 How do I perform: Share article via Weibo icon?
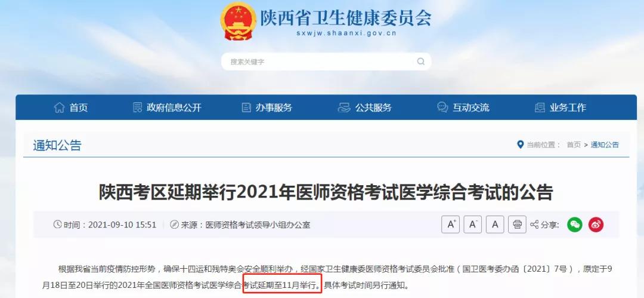596,225
